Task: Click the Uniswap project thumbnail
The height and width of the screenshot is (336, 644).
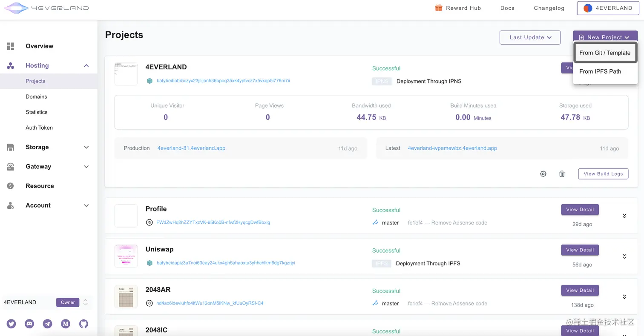Action: pos(126,256)
